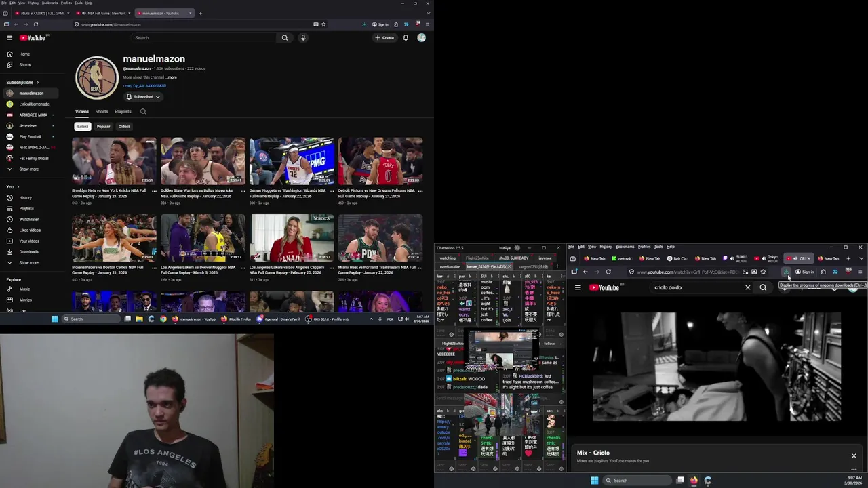
Task: Open Liked videos in the sidebar
Action: 29,230
